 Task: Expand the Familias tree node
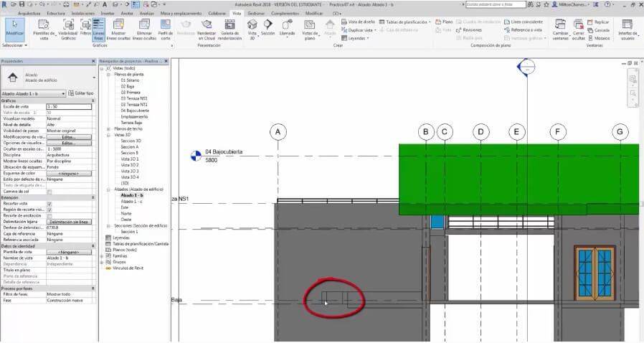point(103,255)
